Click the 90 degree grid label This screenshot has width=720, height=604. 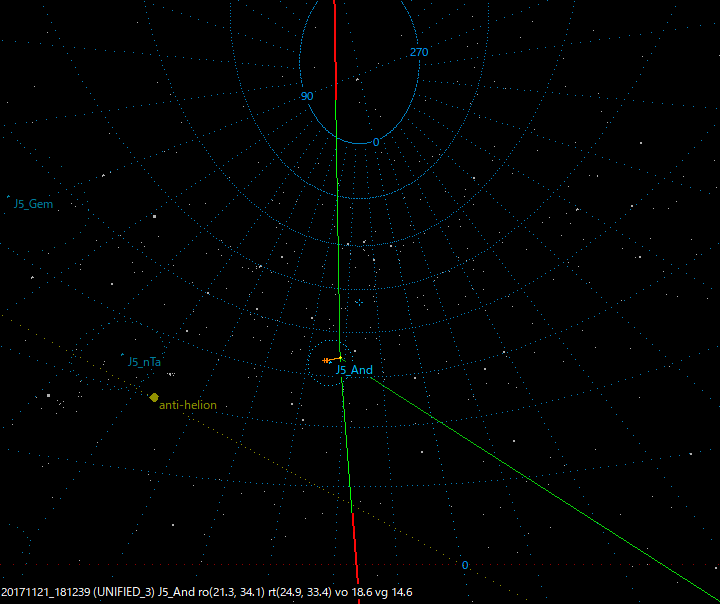[x=307, y=96]
